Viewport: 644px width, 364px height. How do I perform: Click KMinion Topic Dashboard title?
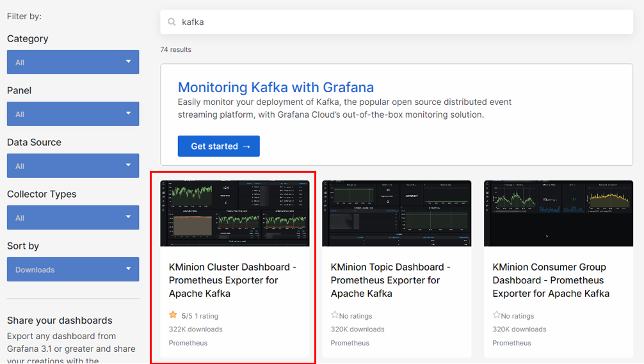390,280
